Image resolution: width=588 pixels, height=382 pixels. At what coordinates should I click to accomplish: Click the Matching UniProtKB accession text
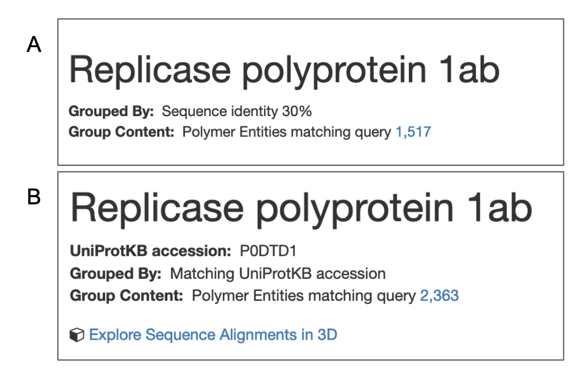click(277, 273)
